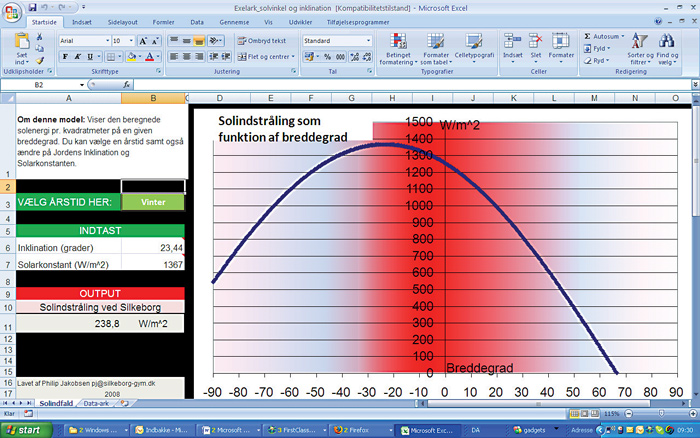Toggle italic (K) formatting
Viewport: 700px width, 438px height.
tap(78, 57)
